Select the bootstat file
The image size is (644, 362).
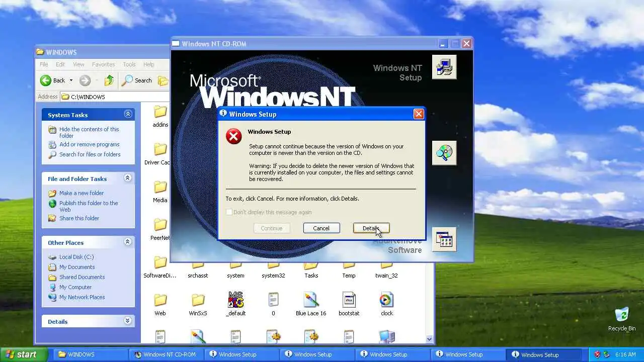(x=349, y=304)
